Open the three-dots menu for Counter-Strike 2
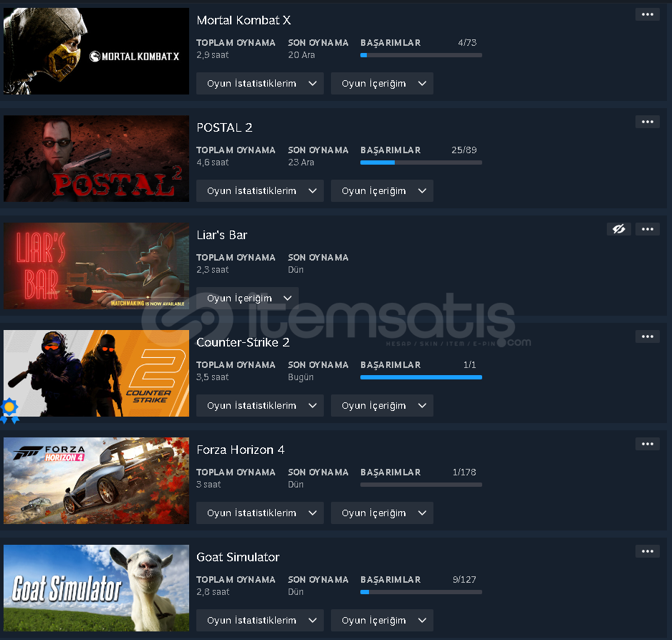The width and height of the screenshot is (672, 640). pos(647,336)
